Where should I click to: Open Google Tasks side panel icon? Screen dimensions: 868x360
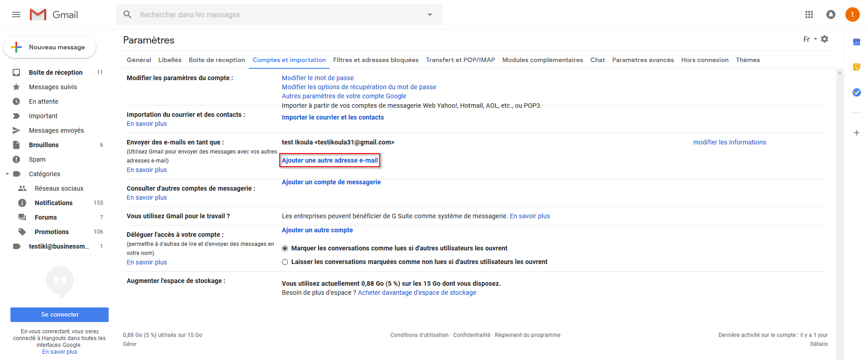click(857, 92)
